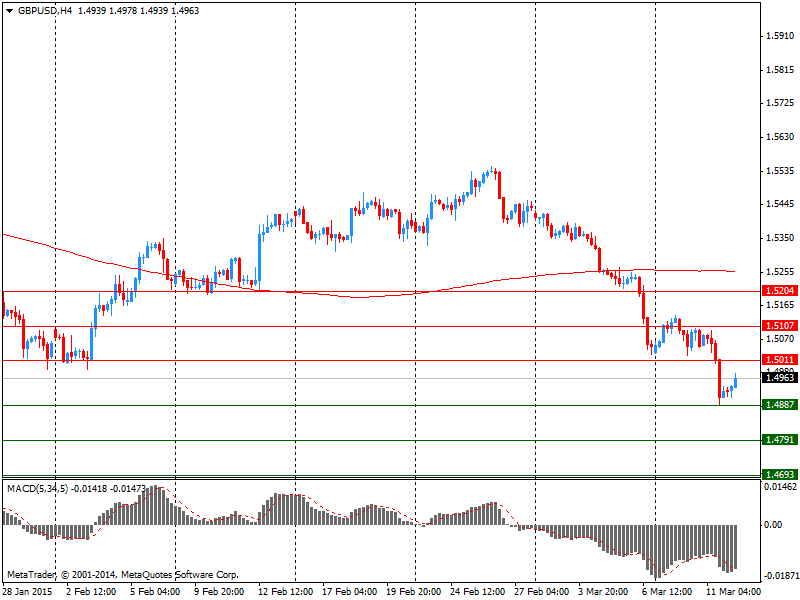Open the GBPUSD,H4 chart dropdown arrow
Image resolution: width=800 pixels, height=600 pixels.
[9, 11]
